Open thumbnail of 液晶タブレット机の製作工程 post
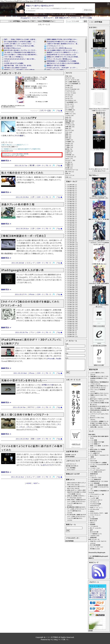The image size is (110, 644). 8,213
